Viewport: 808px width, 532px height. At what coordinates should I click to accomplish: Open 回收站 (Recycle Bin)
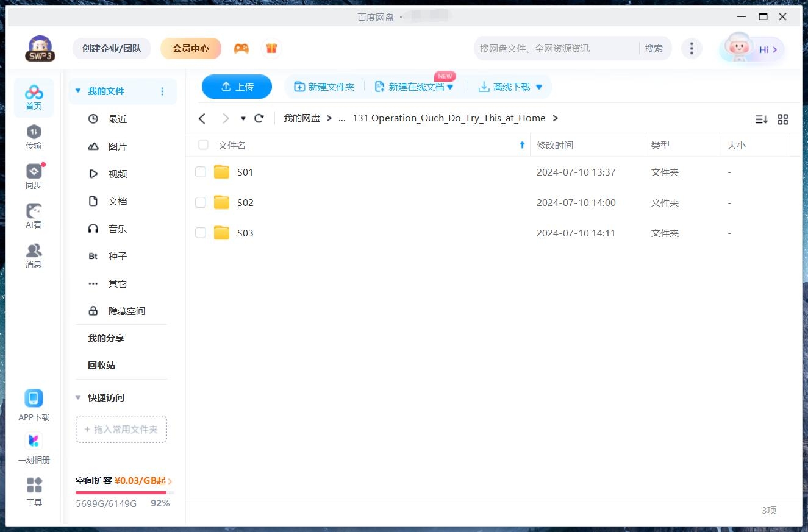(101, 365)
